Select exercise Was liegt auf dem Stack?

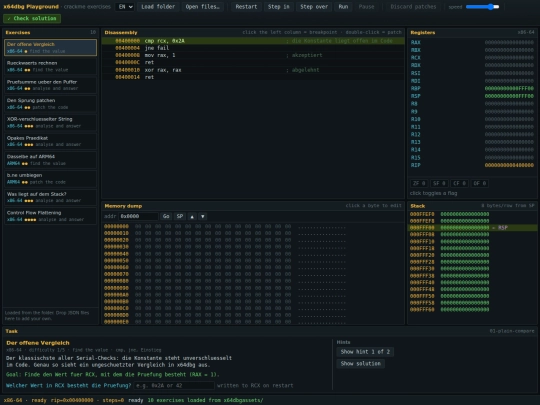pos(50,197)
